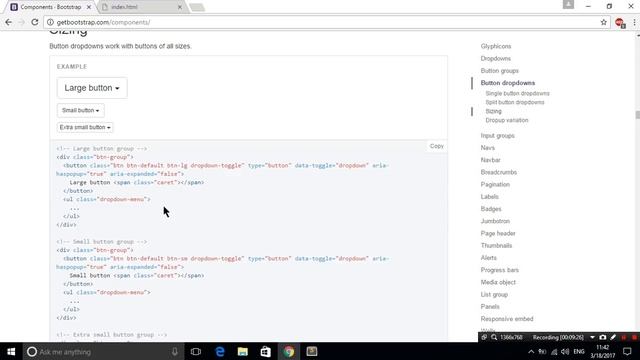The width and height of the screenshot is (640, 360).
Task: Go to Navs in the sidebar
Action: click(x=487, y=148)
